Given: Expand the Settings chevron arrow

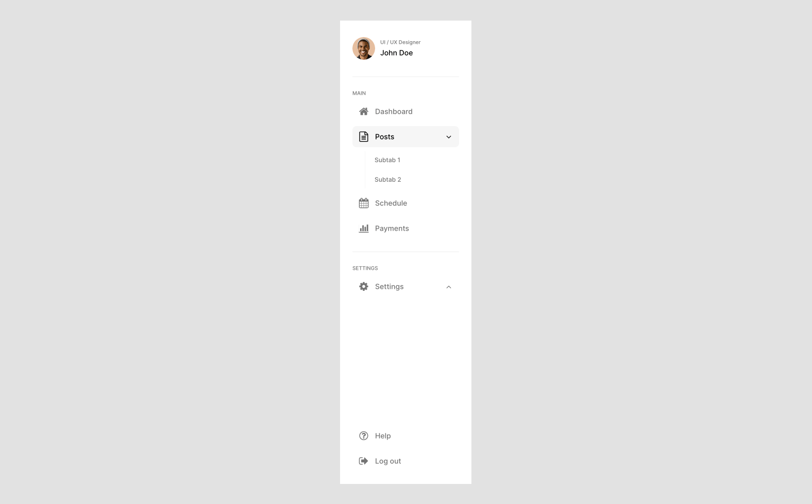Looking at the screenshot, I should [449, 287].
